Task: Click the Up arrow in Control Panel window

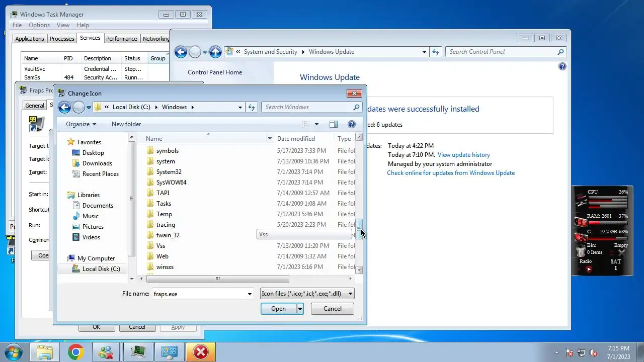Action: [x=215, y=52]
